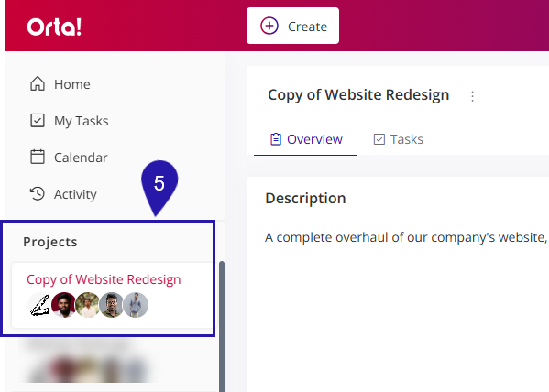This screenshot has width=549, height=392.
Task: Click the Create button
Action: (x=292, y=26)
